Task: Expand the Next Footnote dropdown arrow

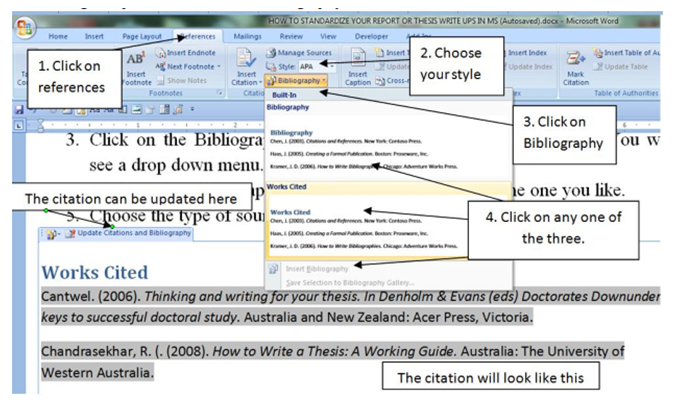Action: tap(219, 67)
